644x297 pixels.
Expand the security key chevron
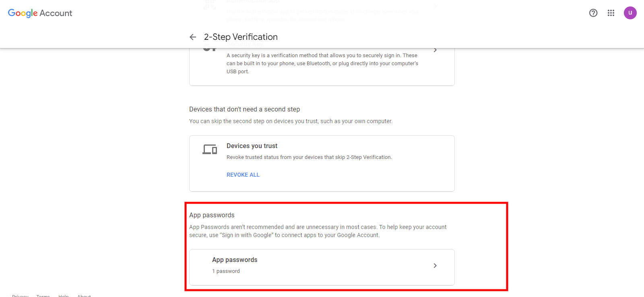(x=435, y=50)
